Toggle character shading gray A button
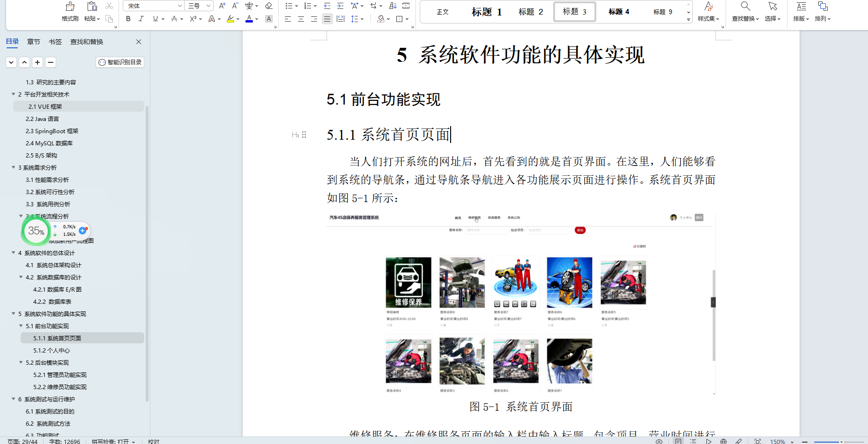 [x=268, y=19]
